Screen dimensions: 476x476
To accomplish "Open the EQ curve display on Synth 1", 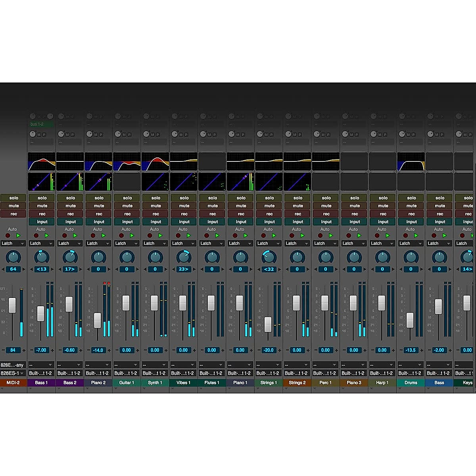I will click(155, 161).
